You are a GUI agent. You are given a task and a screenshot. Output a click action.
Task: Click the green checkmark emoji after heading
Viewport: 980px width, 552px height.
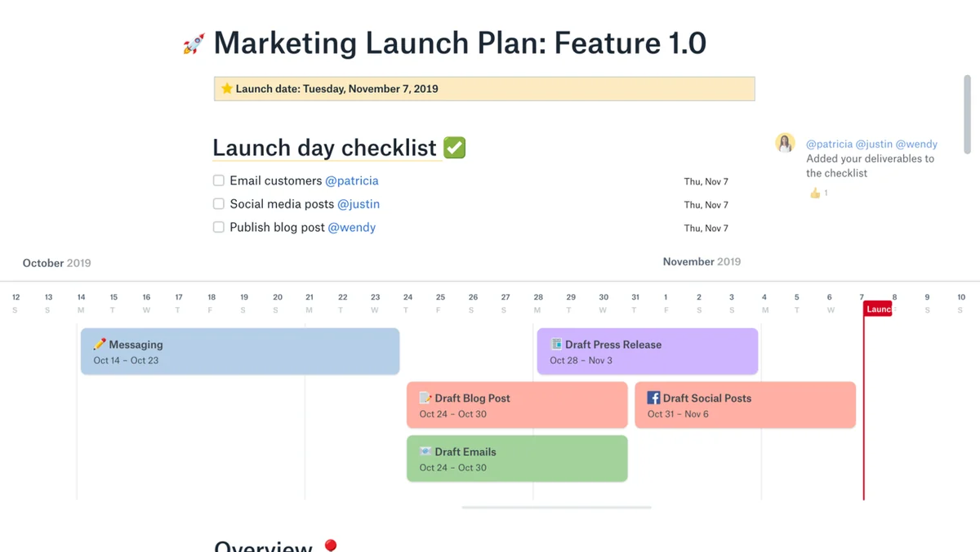coord(455,148)
